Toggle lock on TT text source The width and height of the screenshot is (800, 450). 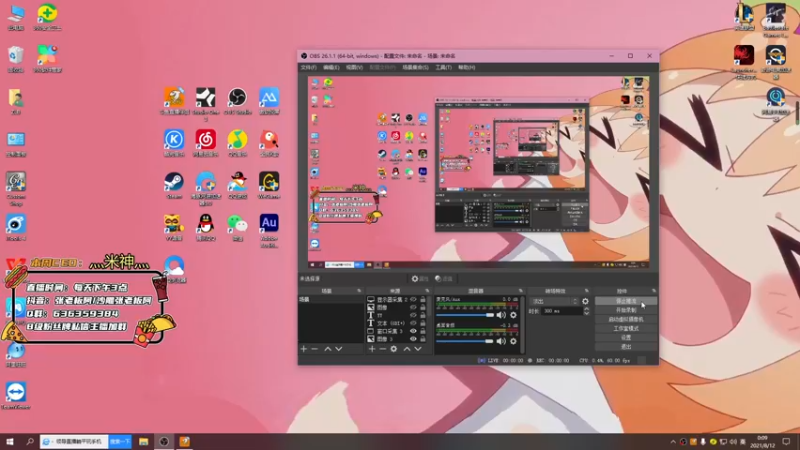[422, 315]
